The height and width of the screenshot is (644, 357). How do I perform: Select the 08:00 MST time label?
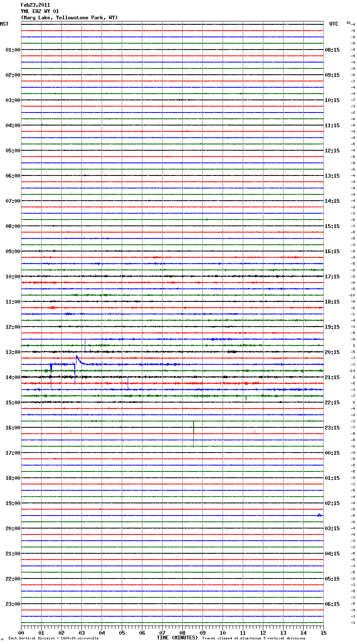coord(13,226)
